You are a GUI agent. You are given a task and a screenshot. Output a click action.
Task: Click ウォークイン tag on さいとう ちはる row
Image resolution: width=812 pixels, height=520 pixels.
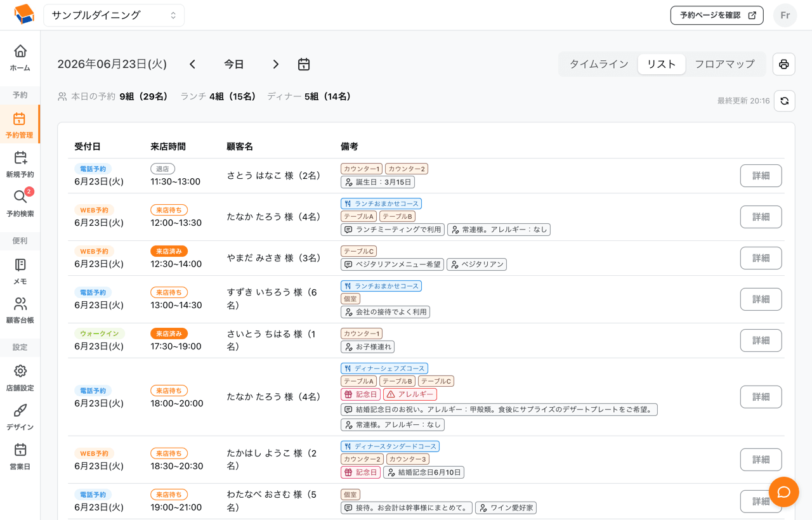click(100, 334)
